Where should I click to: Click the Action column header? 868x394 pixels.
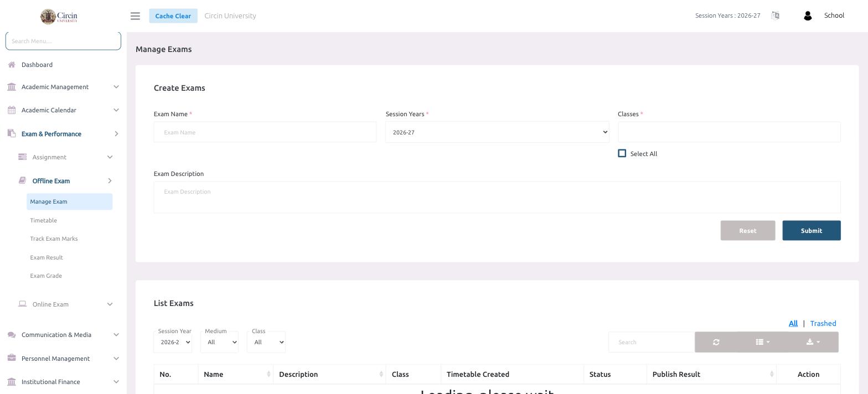pyautogui.click(x=808, y=375)
